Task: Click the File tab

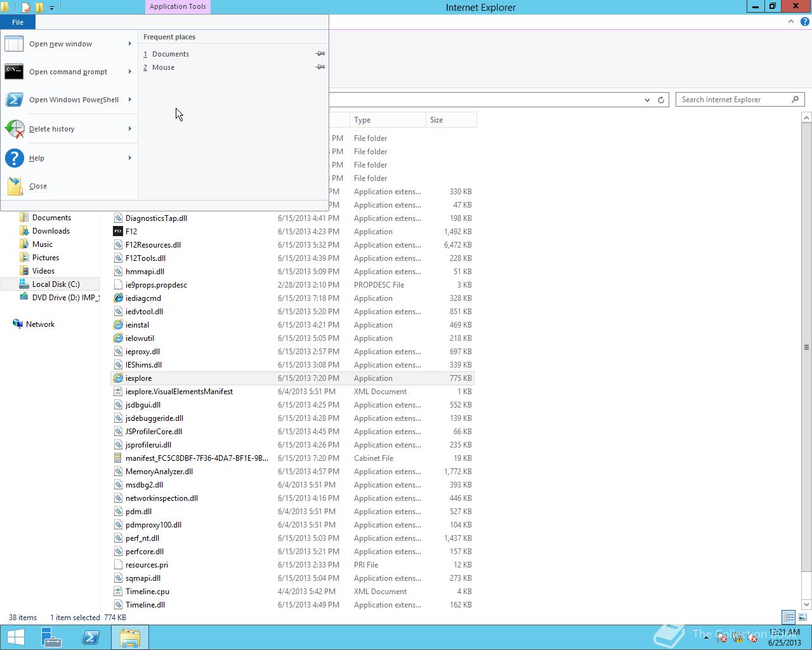Action: coord(18,22)
